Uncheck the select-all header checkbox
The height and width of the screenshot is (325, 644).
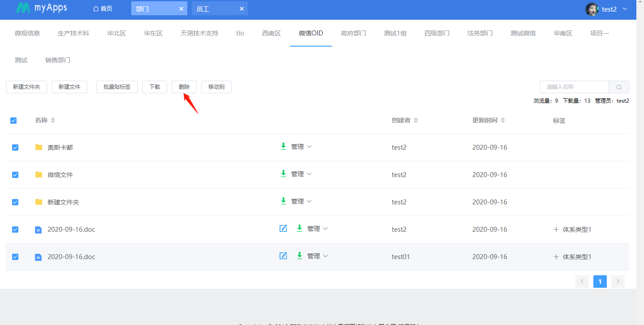point(13,120)
